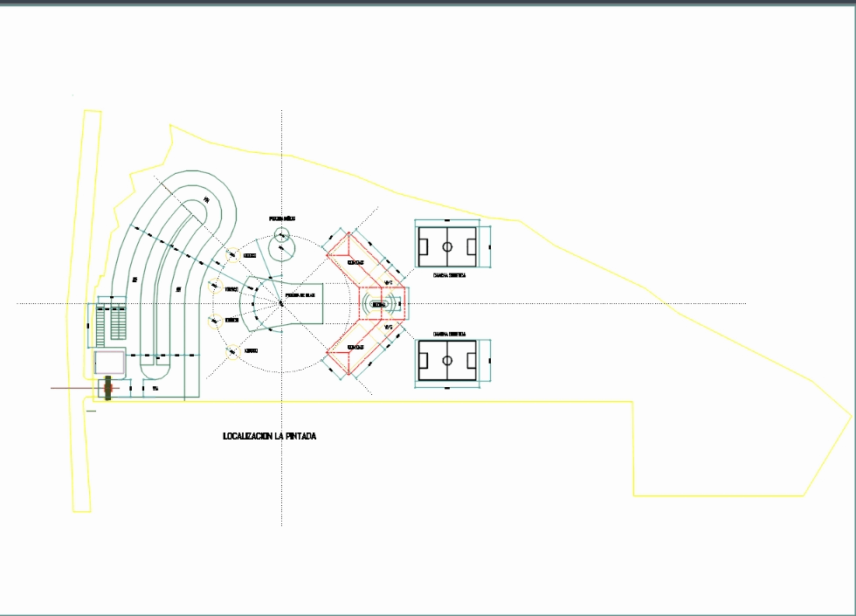Screen dimensions: 856x616
Task: Select the upper red wing building label
Action: point(356,262)
